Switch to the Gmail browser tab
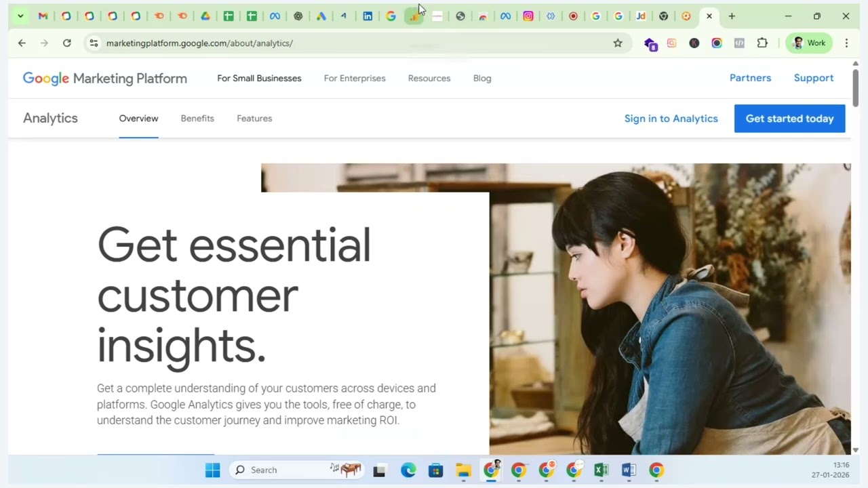Screen dimensions: 868x488 tap(43, 16)
